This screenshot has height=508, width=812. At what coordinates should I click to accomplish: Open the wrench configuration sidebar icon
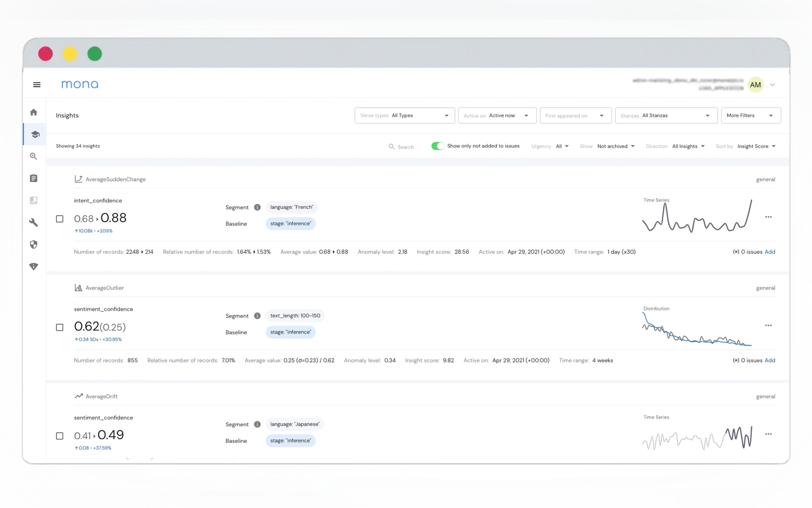34,222
